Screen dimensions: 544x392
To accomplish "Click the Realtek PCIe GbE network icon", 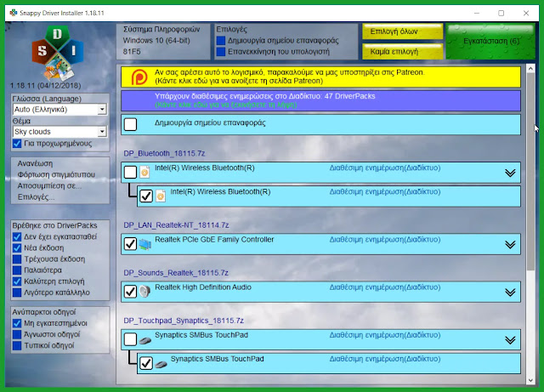I will point(145,244).
